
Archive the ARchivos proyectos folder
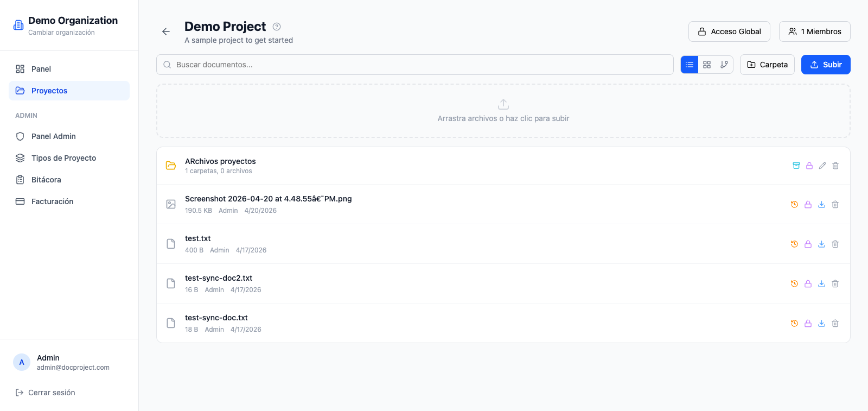(796, 166)
